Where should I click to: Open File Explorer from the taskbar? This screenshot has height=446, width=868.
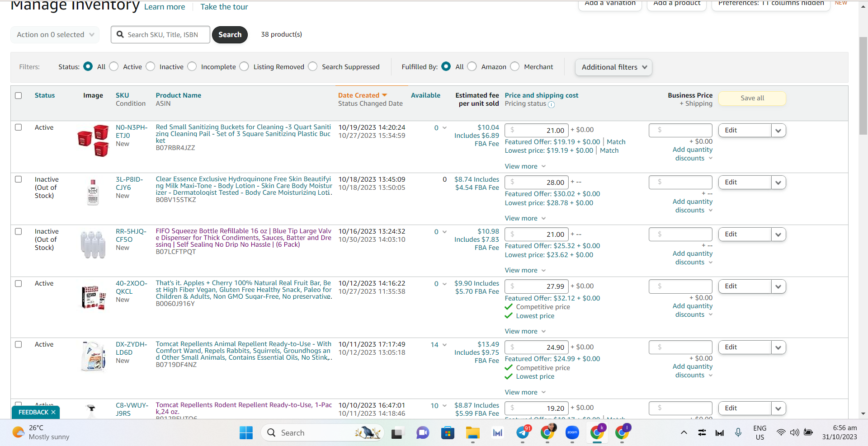(x=473, y=433)
